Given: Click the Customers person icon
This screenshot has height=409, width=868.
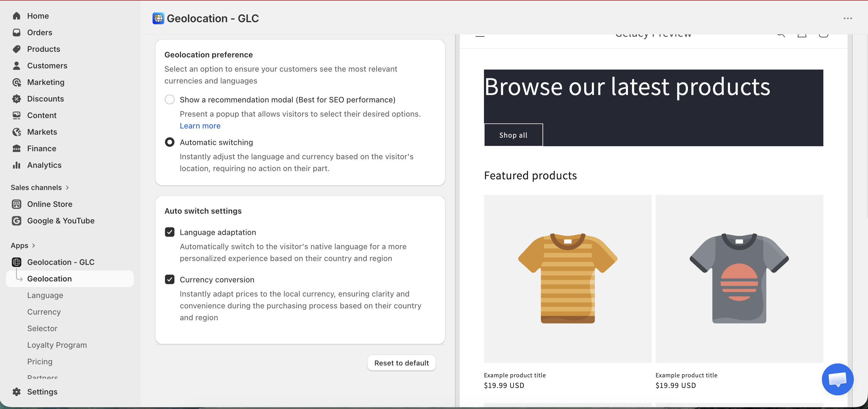Looking at the screenshot, I should 17,65.
